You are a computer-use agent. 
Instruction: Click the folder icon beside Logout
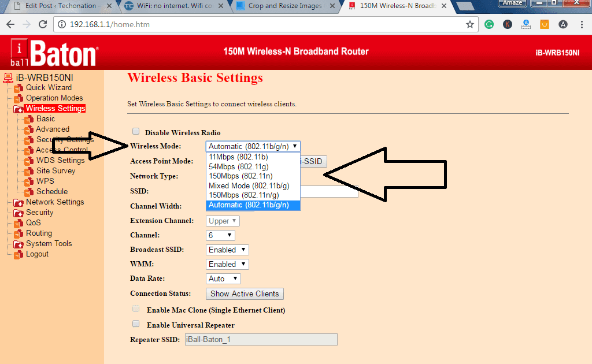(x=18, y=255)
